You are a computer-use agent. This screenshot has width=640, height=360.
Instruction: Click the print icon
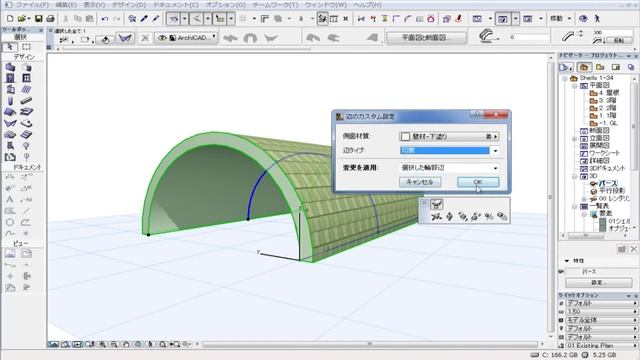(50, 19)
